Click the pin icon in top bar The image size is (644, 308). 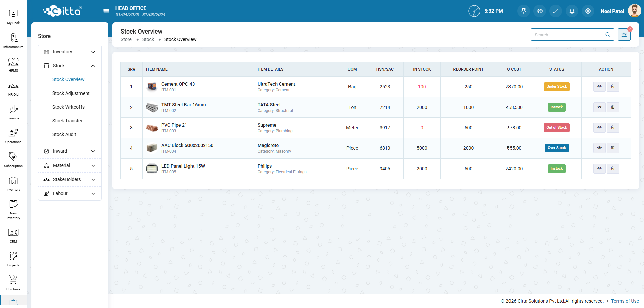tap(524, 11)
